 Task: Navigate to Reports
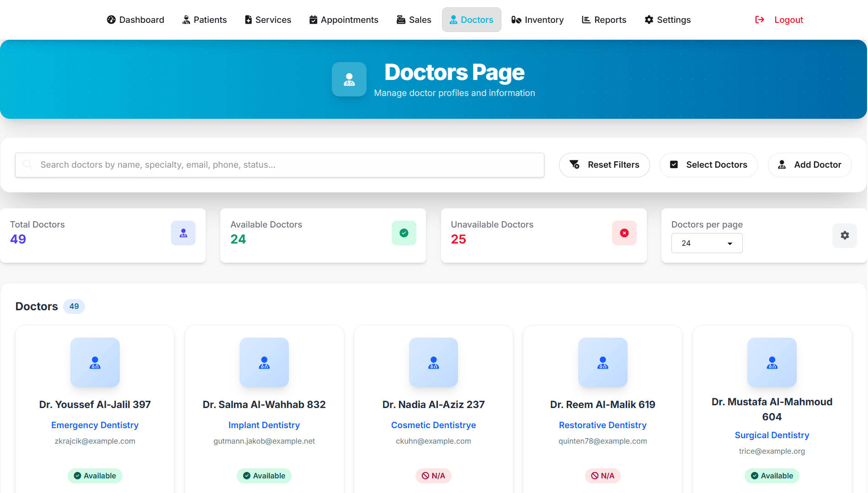coord(604,20)
